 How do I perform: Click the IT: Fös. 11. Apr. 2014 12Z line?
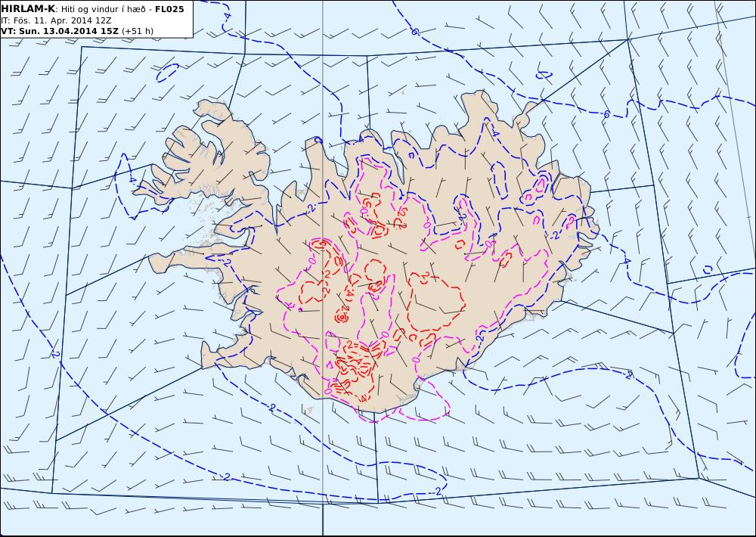point(57,20)
